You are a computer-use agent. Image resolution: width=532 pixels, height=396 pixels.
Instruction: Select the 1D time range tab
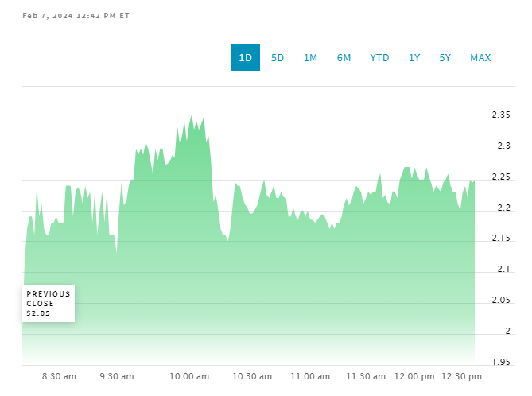246,57
